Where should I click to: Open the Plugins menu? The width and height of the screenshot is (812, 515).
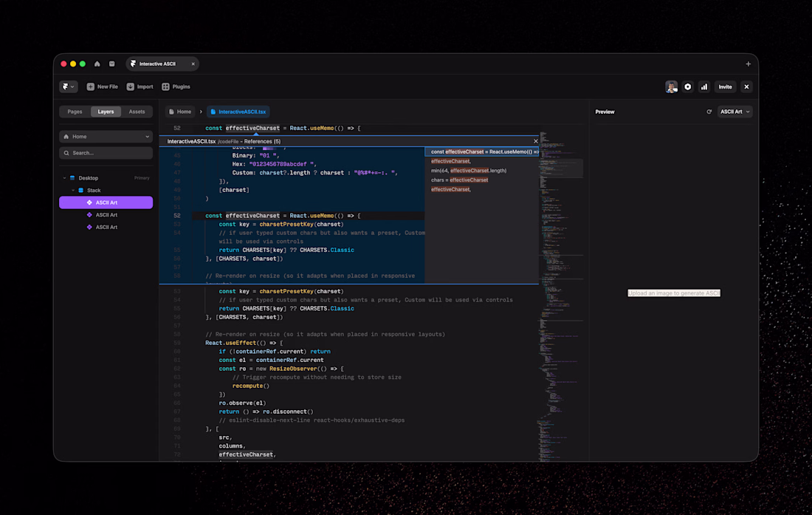(x=176, y=86)
